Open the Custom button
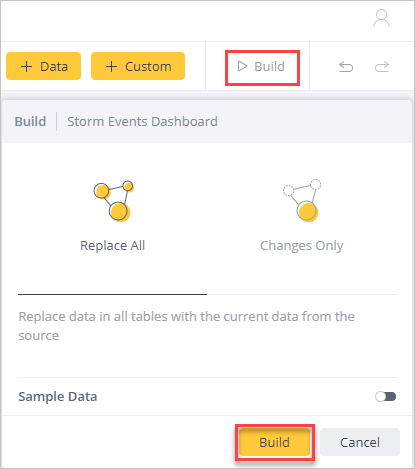This screenshot has height=469, width=415. point(138,66)
